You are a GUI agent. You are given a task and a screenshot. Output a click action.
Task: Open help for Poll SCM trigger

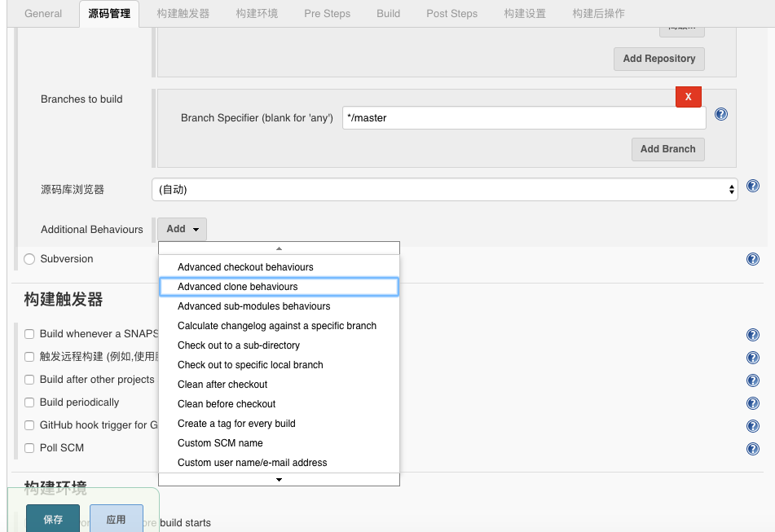[x=752, y=448]
